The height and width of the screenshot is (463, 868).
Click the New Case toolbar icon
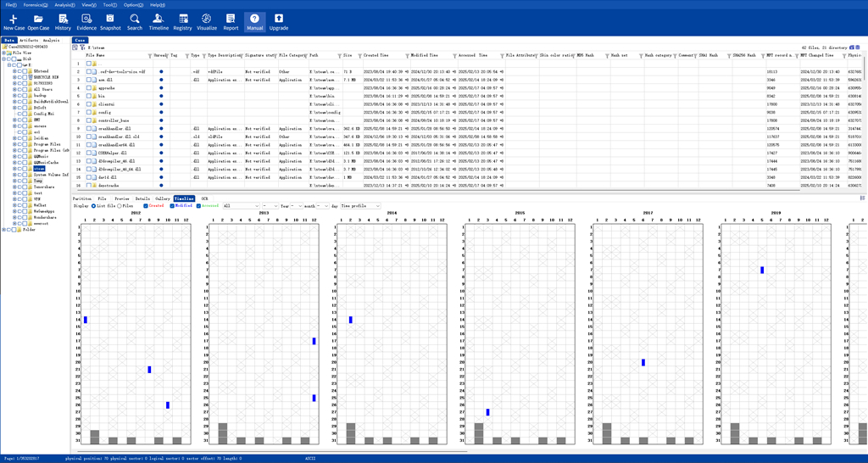[x=14, y=21]
